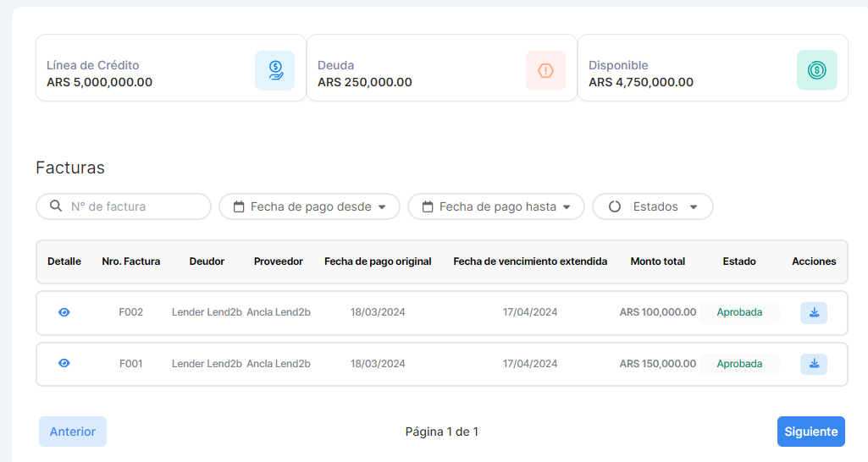868x462 pixels.
Task: Go to previous page with Anterior button
Action: point(73,432)
